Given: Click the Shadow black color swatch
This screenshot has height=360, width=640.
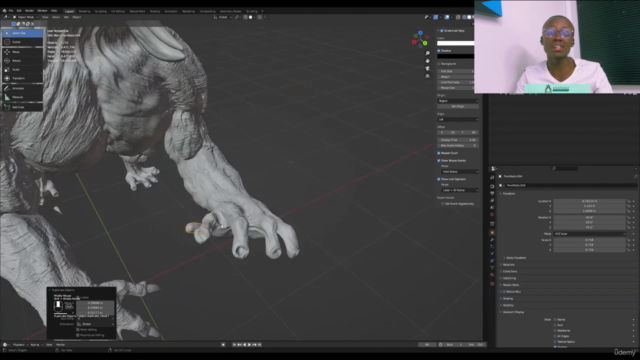Looking at the screenshot, I should click(456, 56).
